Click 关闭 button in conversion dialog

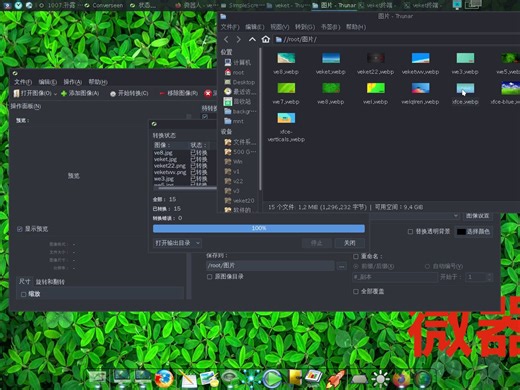pyautogui.click(x=349, y=243)
